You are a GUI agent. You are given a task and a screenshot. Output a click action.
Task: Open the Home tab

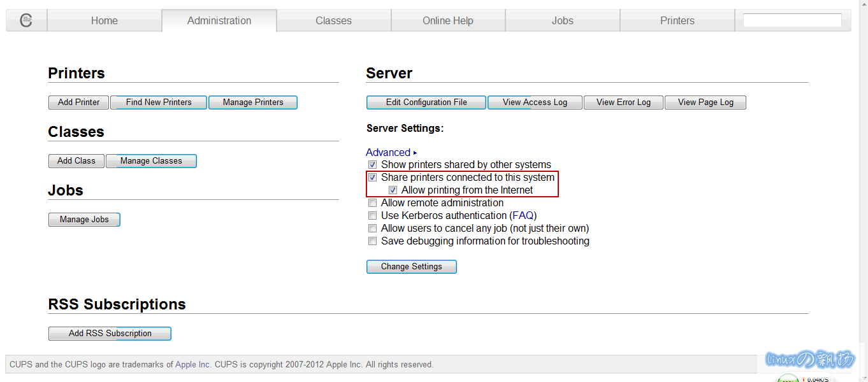click(x=104, y=20)
